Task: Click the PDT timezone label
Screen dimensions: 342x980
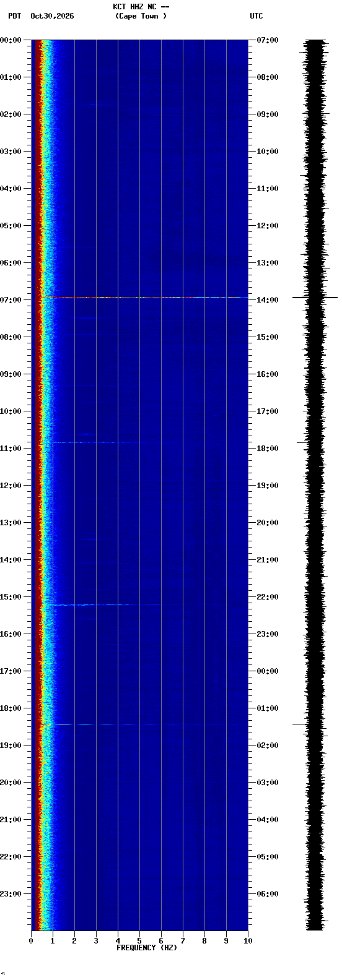Action: click(14, 16)
